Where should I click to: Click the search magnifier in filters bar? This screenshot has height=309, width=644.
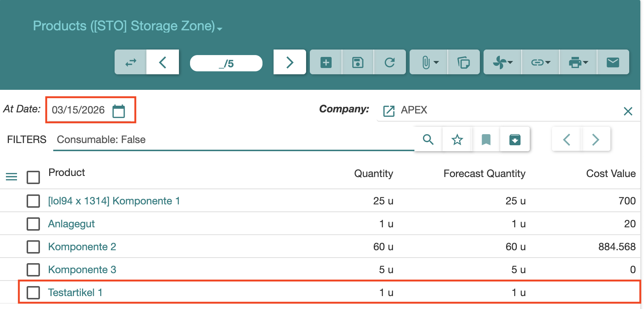(x=428, y=139)
